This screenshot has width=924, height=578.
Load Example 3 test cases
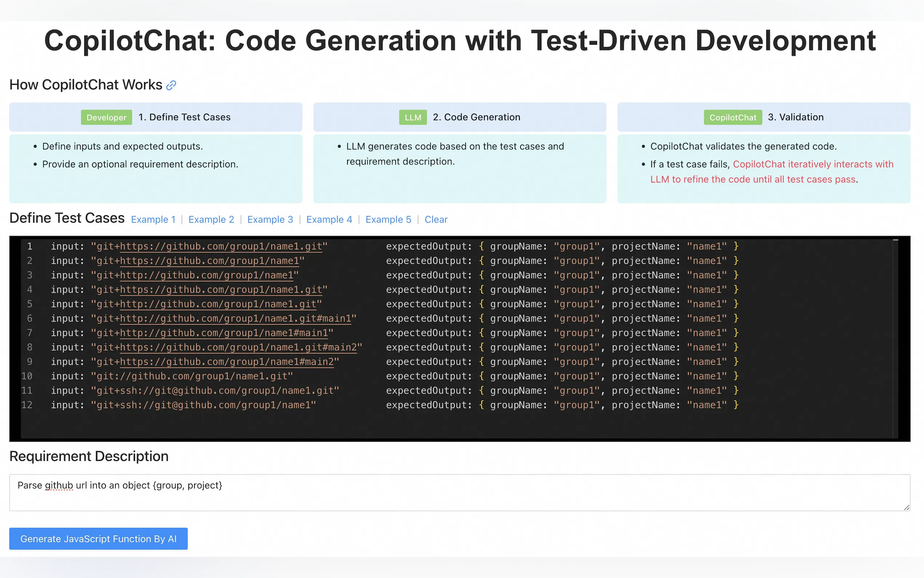coord(270,219)
